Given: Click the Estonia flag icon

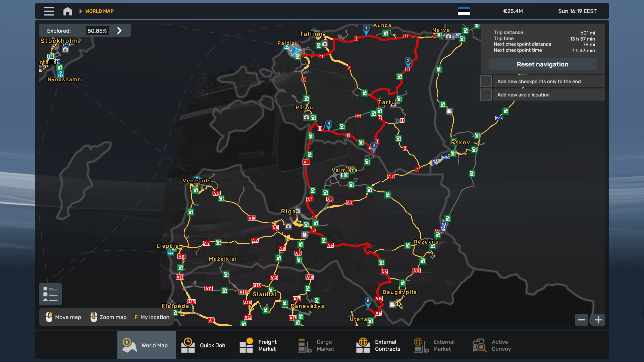Looking at the screenshot, I should click(x=464, y=11).
